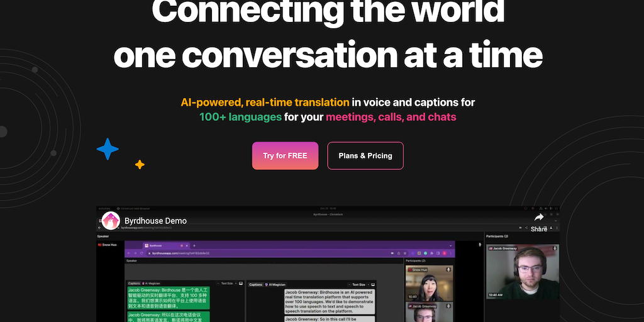644x322 pixels.
Task: Click the Try for FREE button
Action: 285,156
